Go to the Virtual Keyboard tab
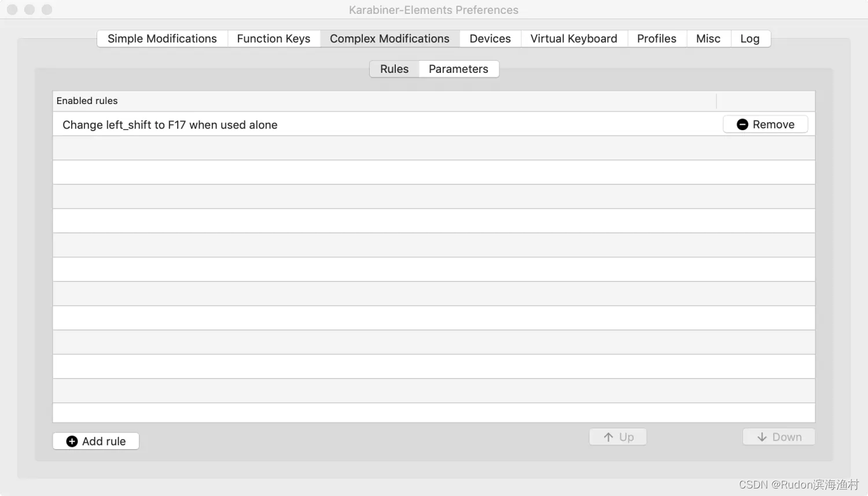 tap(574, 39)
